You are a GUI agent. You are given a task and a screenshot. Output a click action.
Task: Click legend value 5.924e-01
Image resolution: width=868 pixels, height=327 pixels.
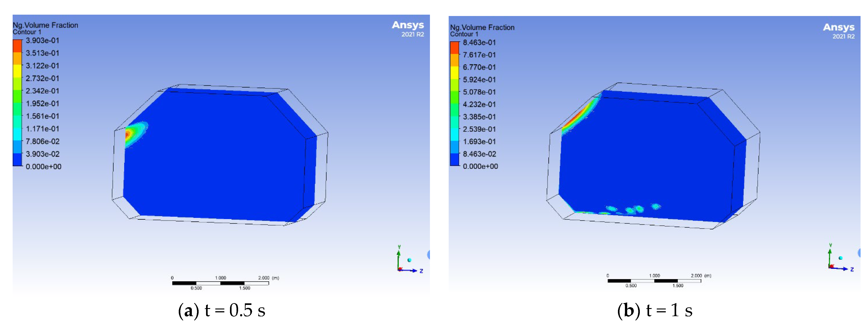click(x=479, y=80)
